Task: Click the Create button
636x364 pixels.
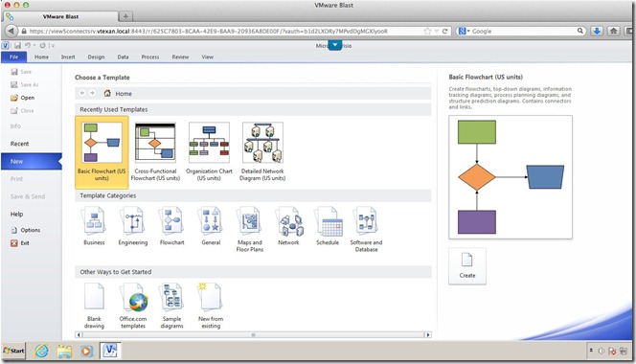Action: (x=467, y=266)
